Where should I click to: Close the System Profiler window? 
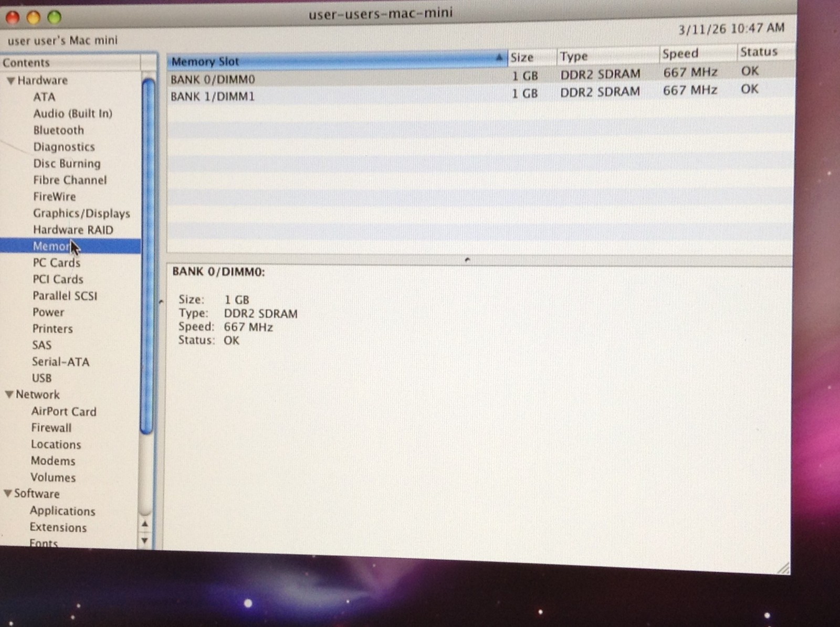coord(13,18)
